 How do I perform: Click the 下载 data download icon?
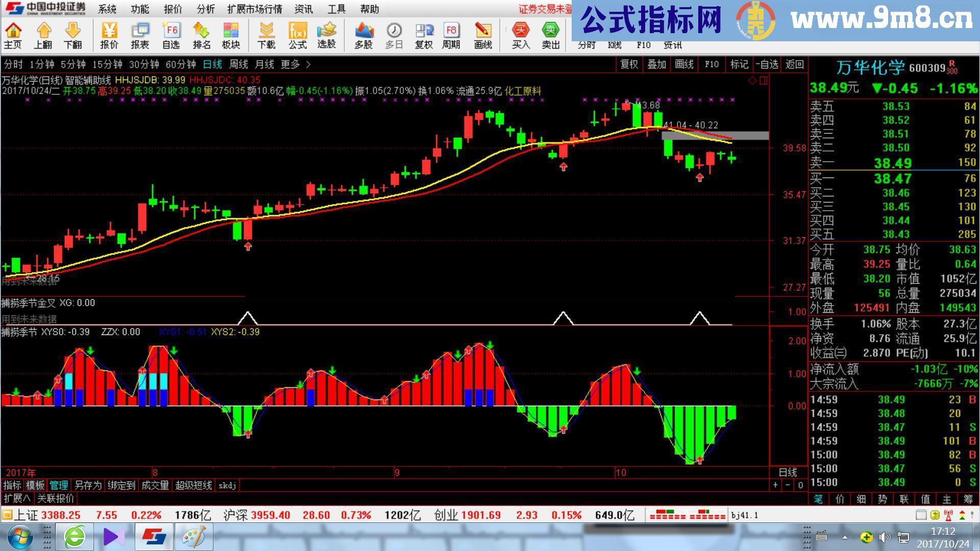(267, 34)
